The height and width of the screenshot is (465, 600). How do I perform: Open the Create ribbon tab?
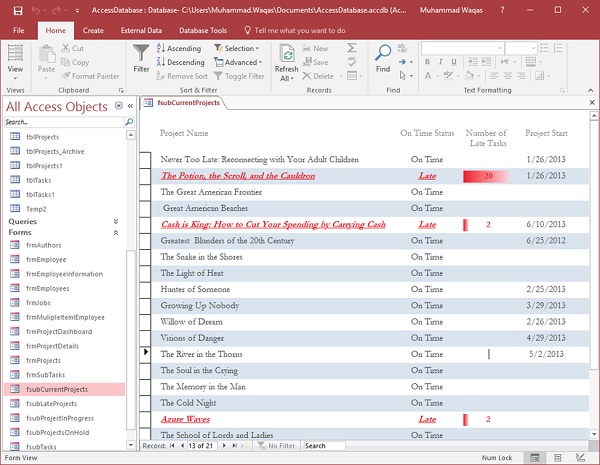tap(93, 31)
